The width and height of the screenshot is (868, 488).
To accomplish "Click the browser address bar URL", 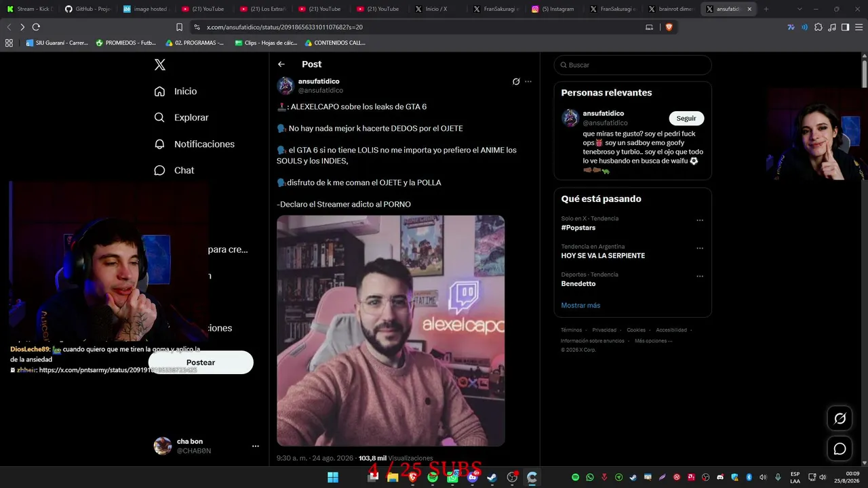I will point(285,27).
